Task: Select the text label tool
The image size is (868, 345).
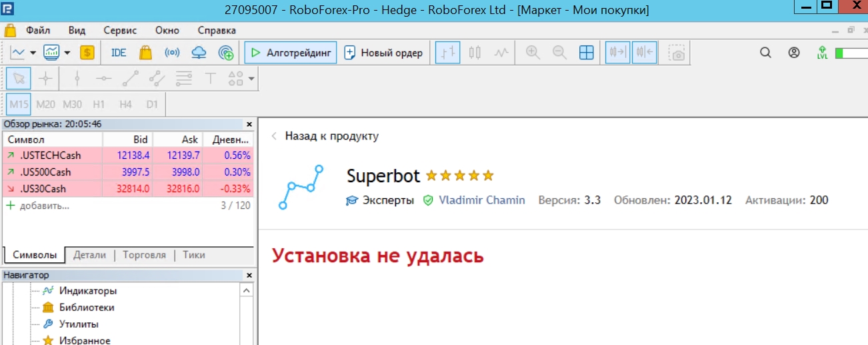Action: coord(211,79)
